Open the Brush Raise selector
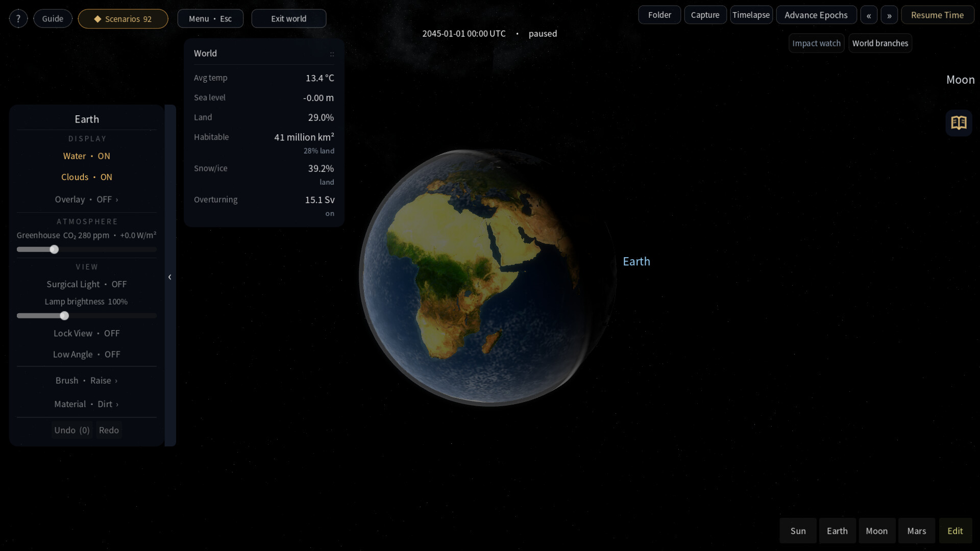Image resolution: width=980 pixels, height=551 pixels. point(87,381)
